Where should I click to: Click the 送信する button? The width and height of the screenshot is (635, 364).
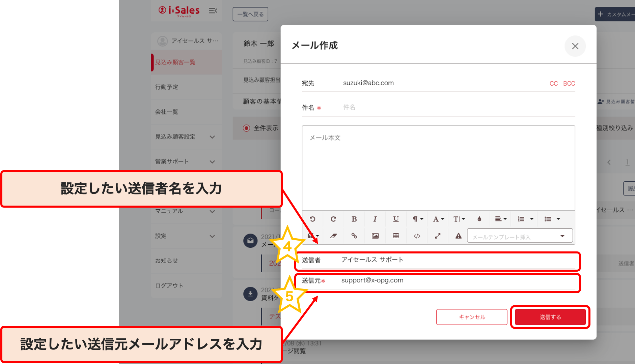pyautogui.click(x=550, y=317)
